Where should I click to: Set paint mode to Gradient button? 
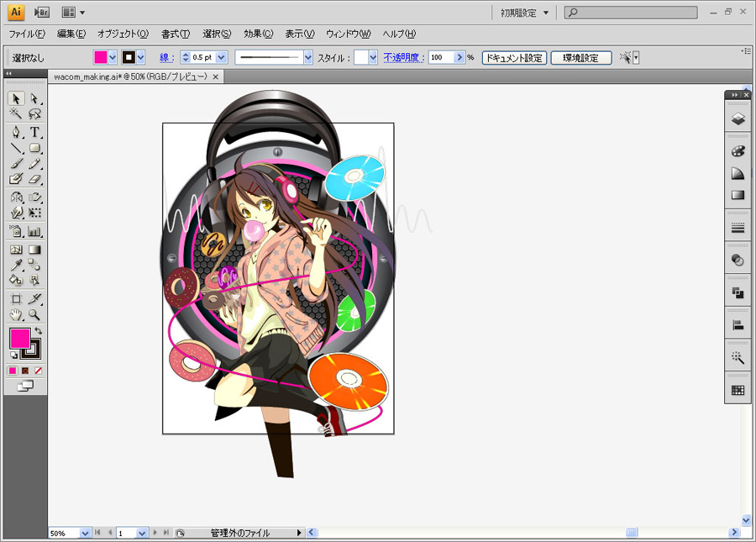pos(25,371)
